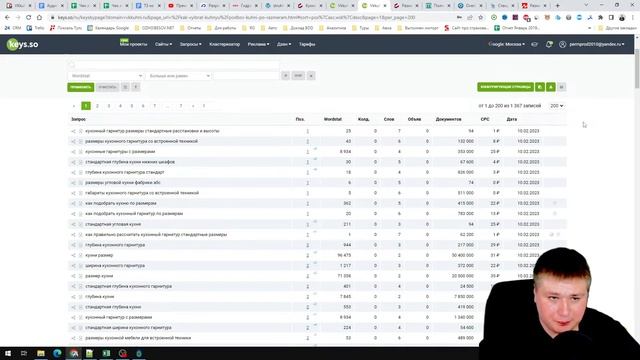
Task: Open the Тарифы menu item
Action: point(307,44)
